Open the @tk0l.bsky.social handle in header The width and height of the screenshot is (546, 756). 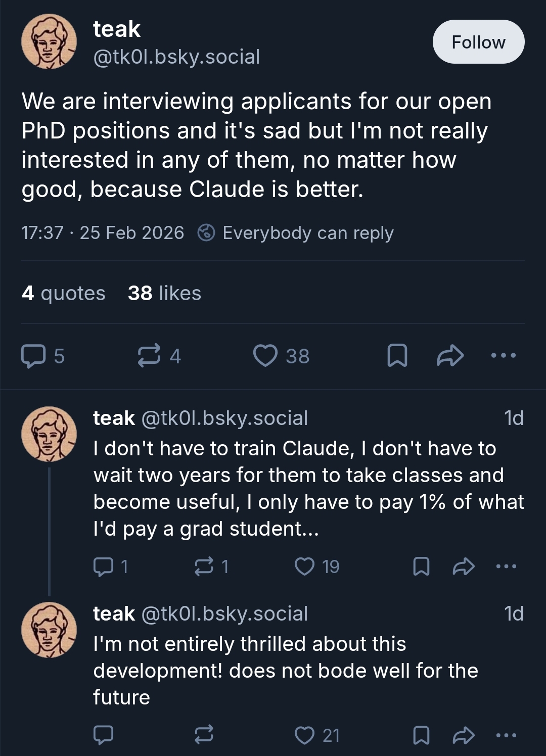176,57
